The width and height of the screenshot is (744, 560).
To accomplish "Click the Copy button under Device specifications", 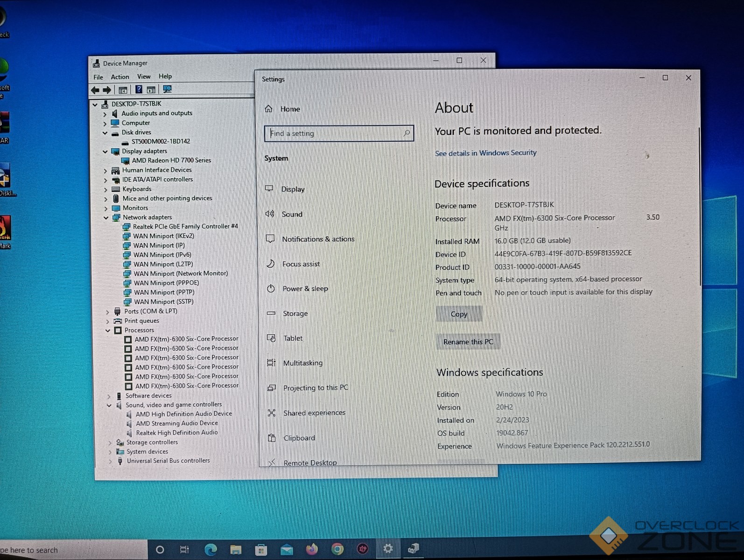I will click(459, 314).
